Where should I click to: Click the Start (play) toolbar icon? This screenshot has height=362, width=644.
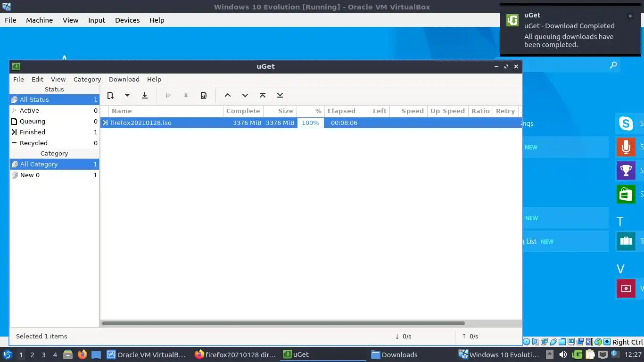pyautogui.click(x=168, y=95)
